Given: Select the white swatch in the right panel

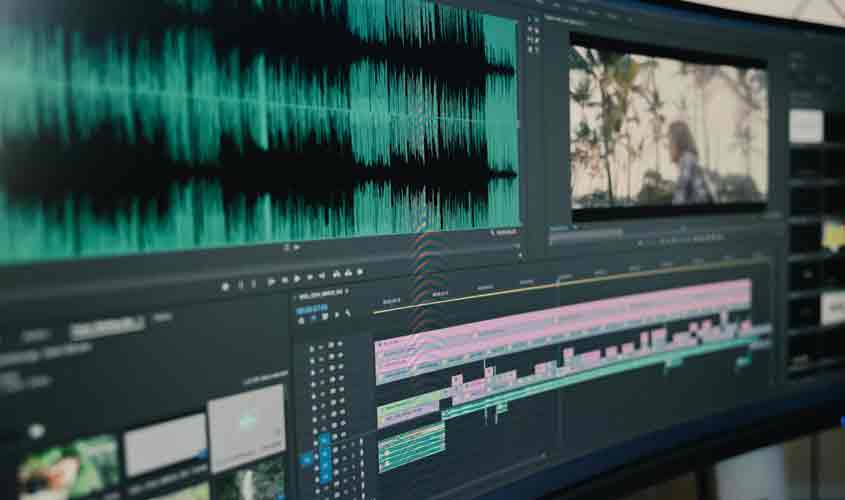Looking at the screenshot, I should (x=806, y=126).
